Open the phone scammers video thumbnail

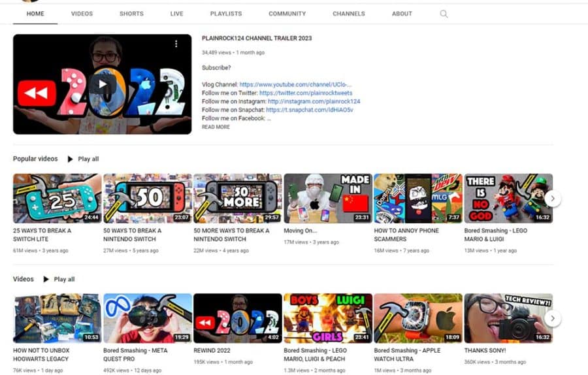pyautogui.click(x=418, y=199)
